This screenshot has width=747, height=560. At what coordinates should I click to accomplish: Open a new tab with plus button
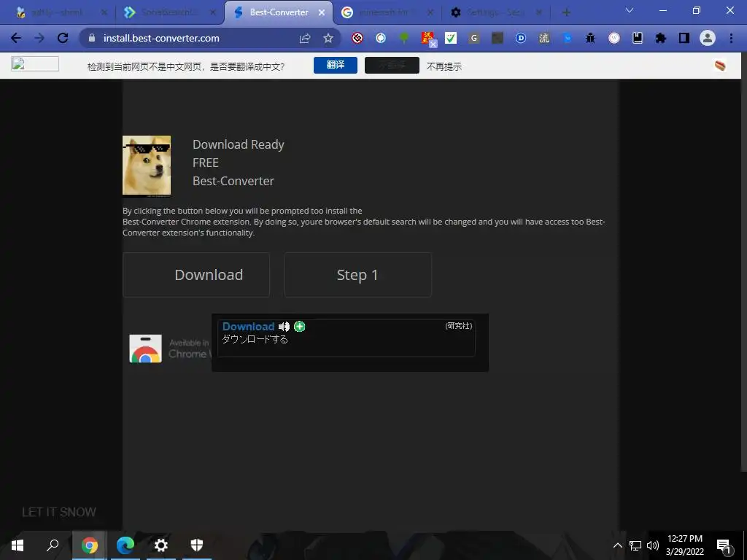(x=566, y=12)
